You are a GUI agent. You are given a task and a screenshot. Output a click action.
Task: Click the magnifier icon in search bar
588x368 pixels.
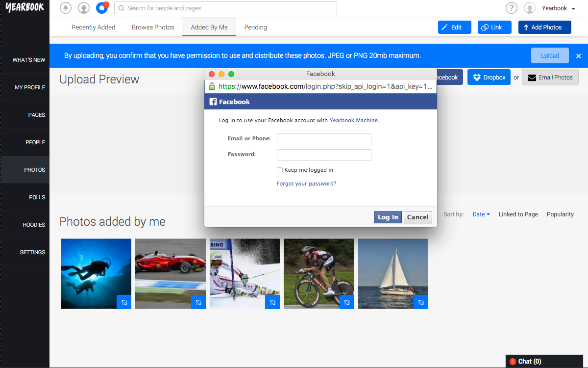coord(121,8)
